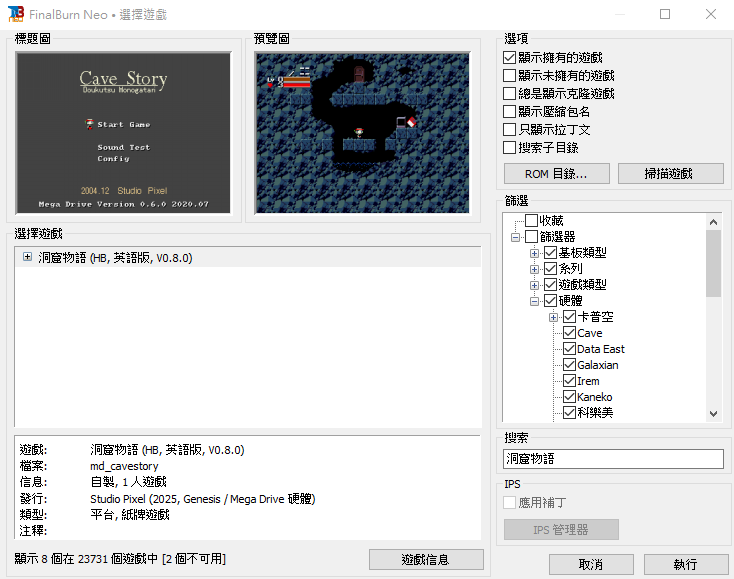This screenshot has width=734, height=579.
Task: Toggle the 顯示擁有的遊戲 checkbox
Action: [x=509, y=58]
